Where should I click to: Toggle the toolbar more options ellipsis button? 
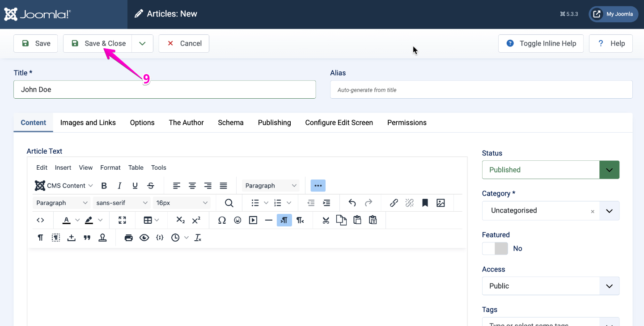tap(318, 186)
